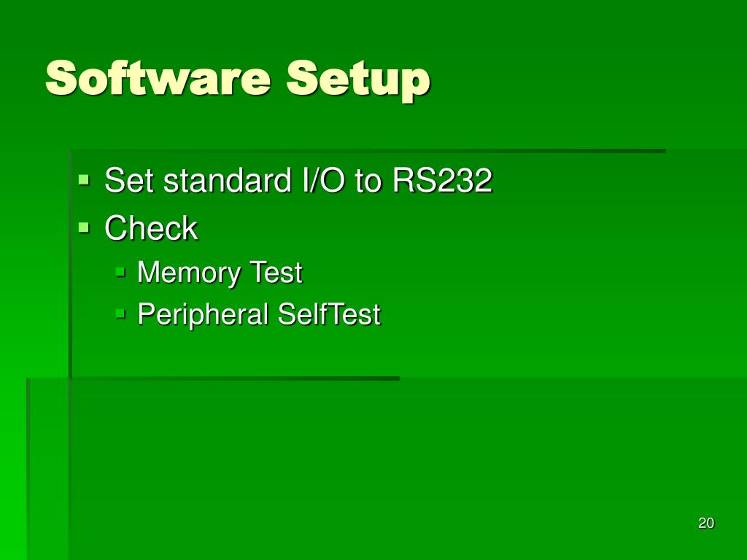Select the small bullet beside Memory Test

(120, 273)
